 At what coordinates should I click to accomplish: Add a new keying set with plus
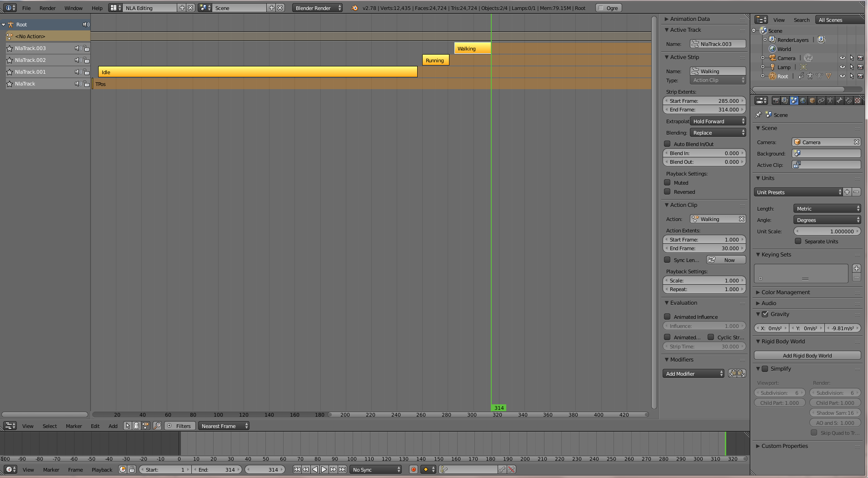[856, 268]
